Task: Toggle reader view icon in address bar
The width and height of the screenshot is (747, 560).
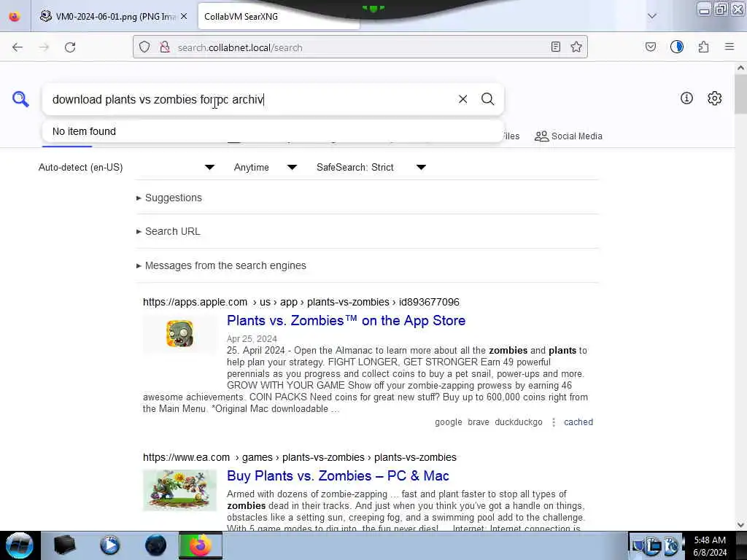Action: tap(555, 47)
